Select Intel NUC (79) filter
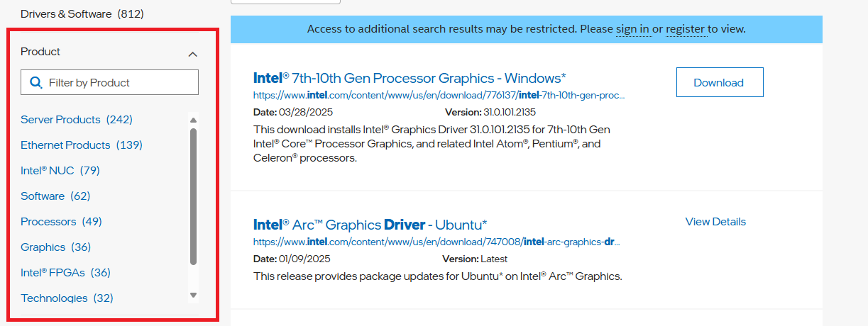Viewport: 868px width, 326px height. (60, 170)
